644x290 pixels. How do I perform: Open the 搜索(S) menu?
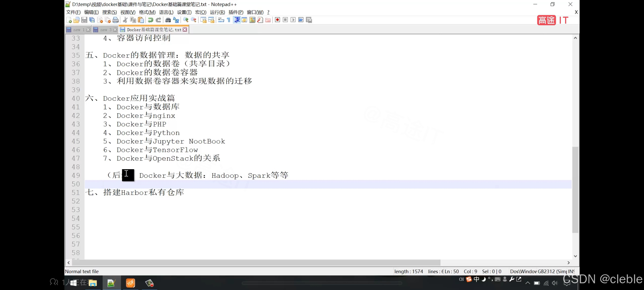tap(109, 12)
